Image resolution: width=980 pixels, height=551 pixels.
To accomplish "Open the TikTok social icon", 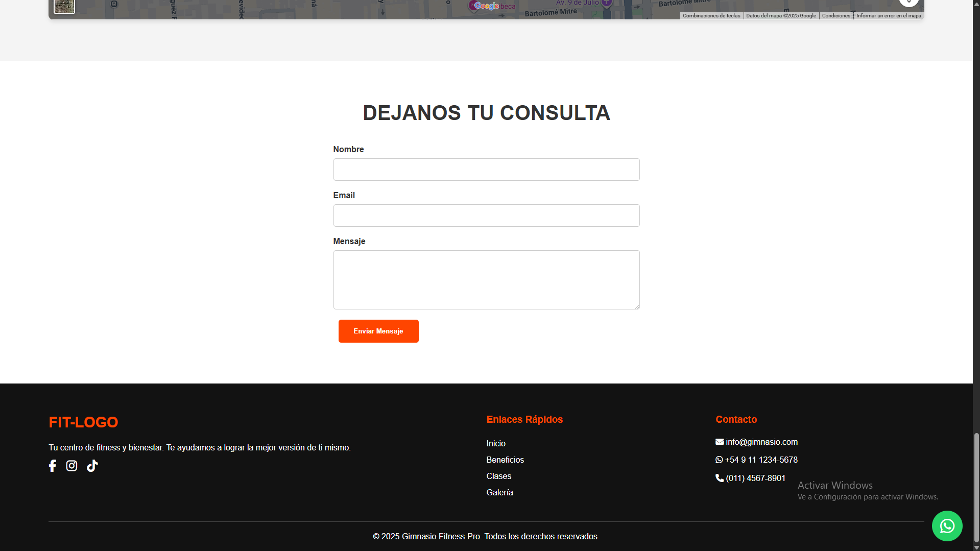I will coord(92,466).
